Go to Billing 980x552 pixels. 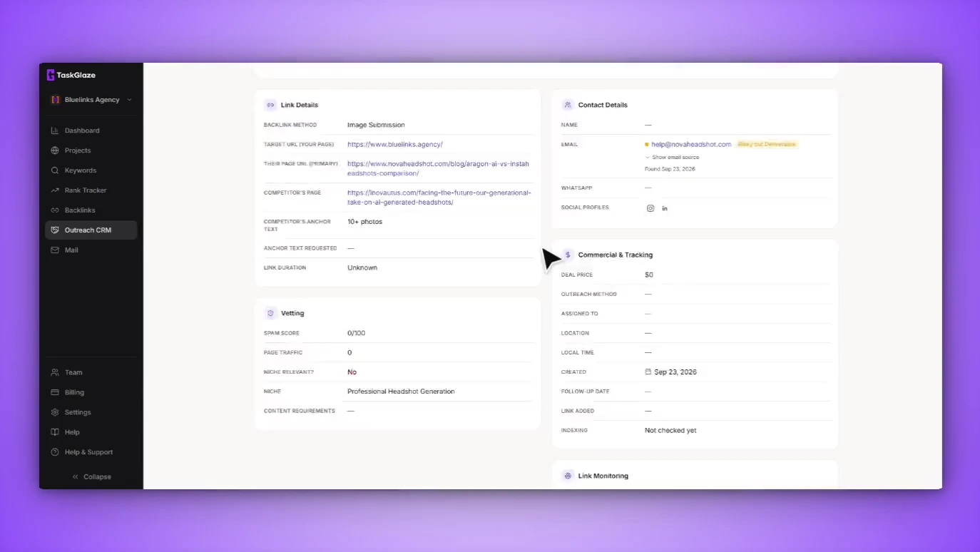[91, 392]
